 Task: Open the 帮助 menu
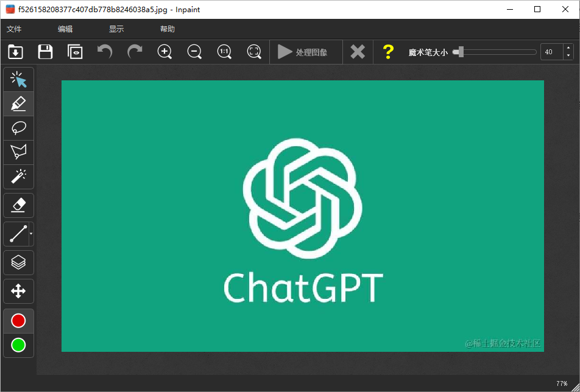tap(168, 29)
